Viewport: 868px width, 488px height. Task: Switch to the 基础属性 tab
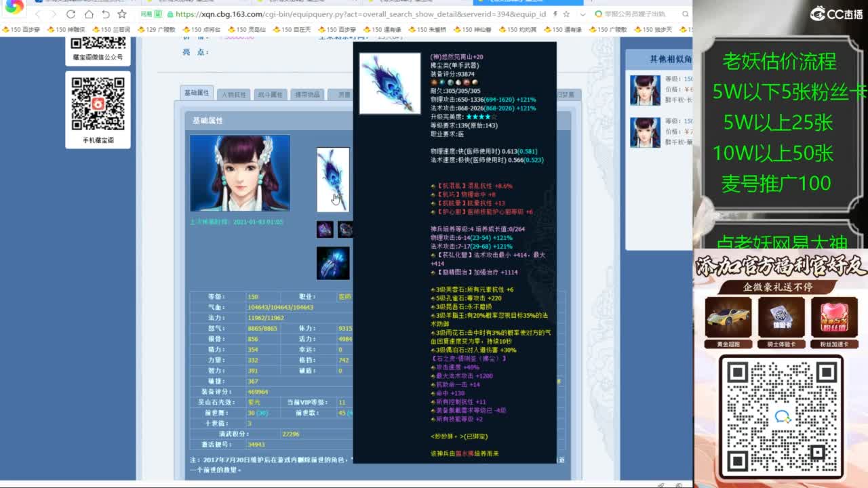click(x=197, y=93)
